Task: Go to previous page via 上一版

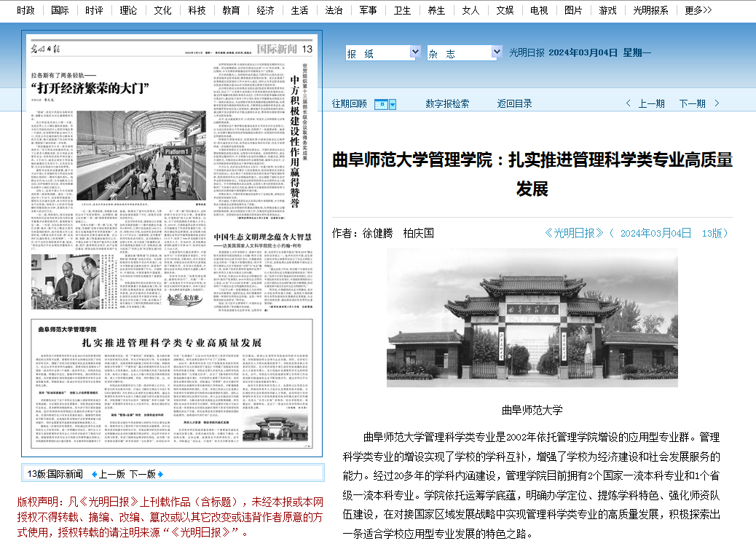Action: pos(111,474)
